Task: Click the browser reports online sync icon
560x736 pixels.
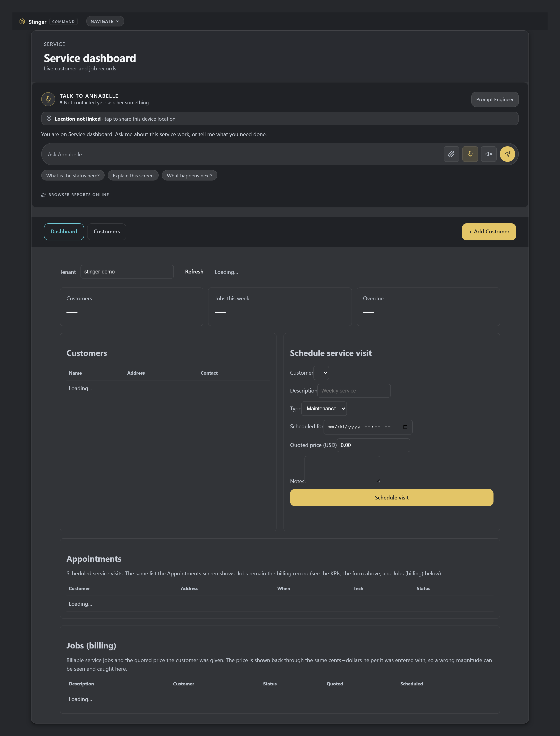Action: click(x=43, y=195)
